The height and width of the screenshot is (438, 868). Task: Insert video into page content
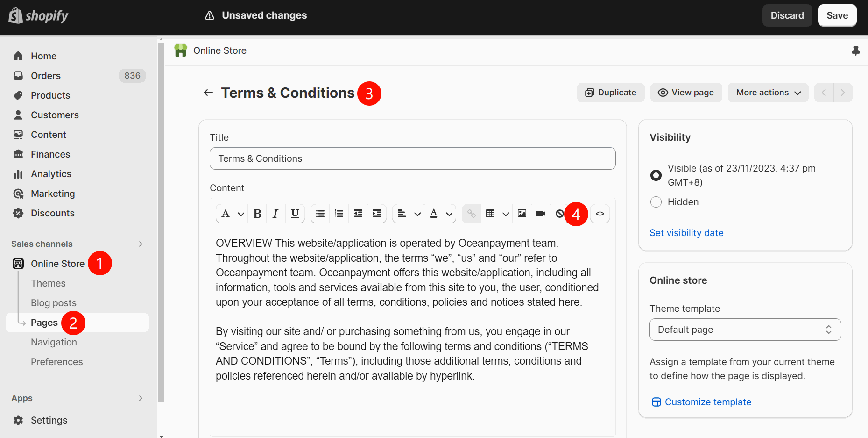click(541, 214)
